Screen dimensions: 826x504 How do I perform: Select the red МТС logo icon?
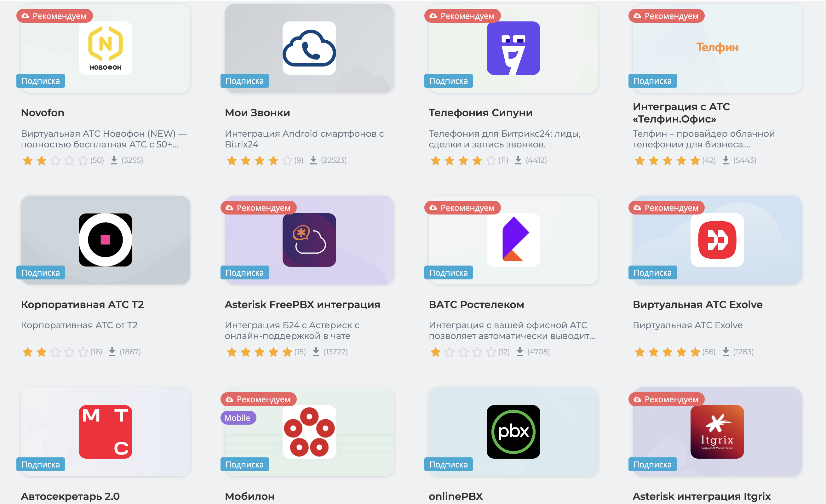(105, 432)
